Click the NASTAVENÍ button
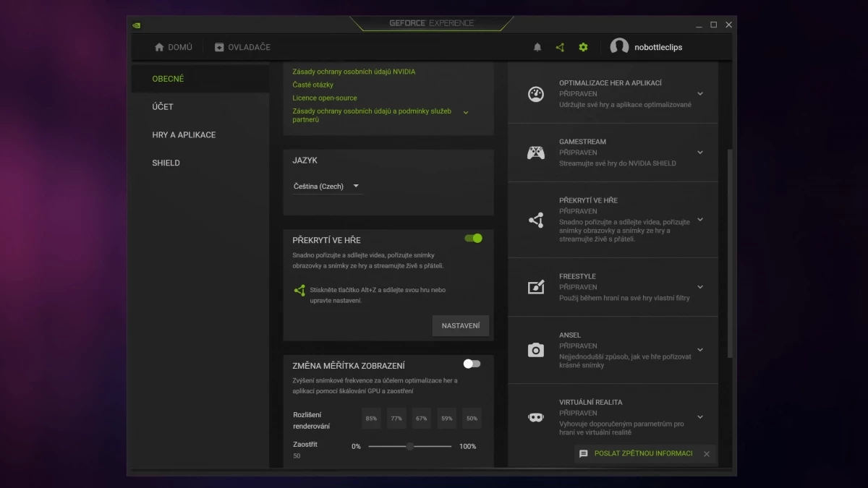 pyautogui.click(x=461, y=326)
